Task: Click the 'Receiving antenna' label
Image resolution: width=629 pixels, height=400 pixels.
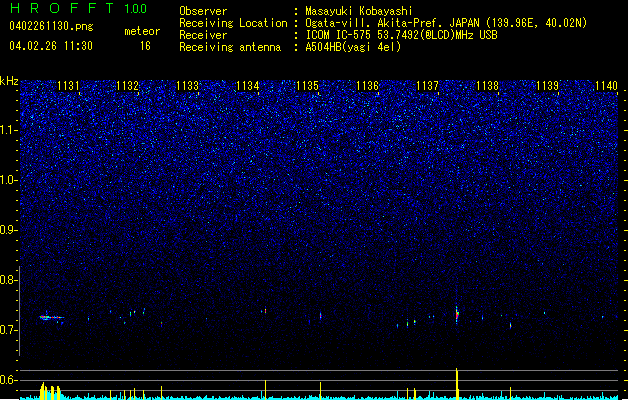Action: 230,47
